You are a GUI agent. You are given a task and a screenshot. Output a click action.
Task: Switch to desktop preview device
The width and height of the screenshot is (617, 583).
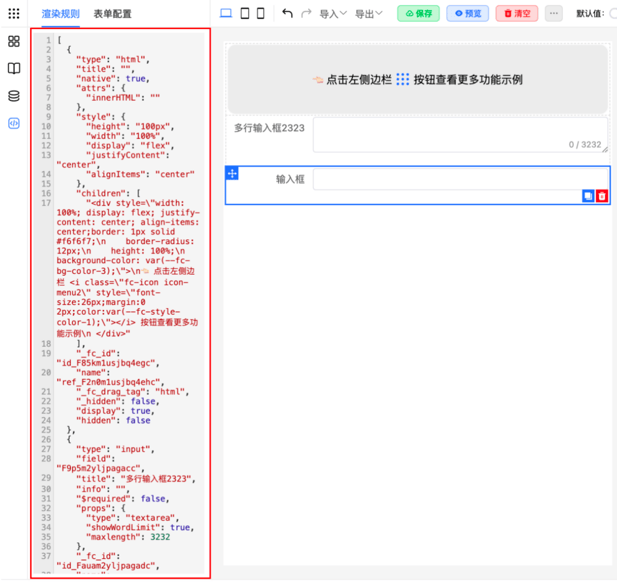(x=226, y=14)
